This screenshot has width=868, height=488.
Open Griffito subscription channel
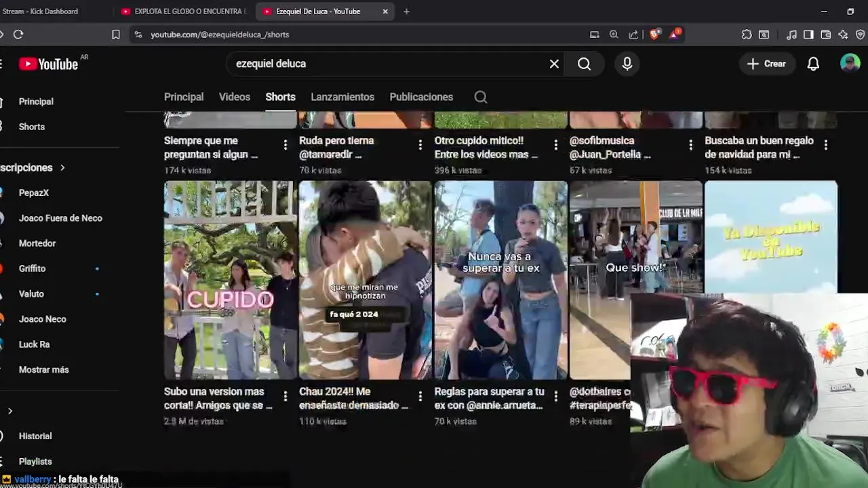33,268
